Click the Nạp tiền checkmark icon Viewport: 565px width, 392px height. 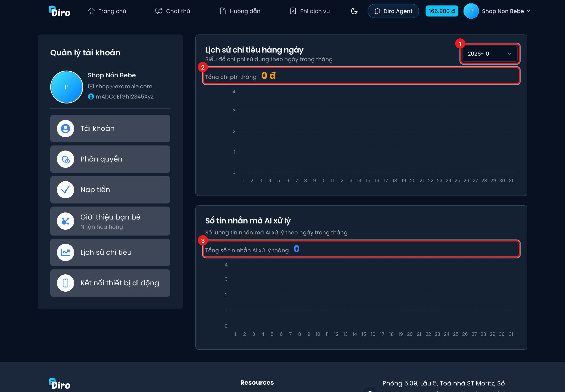click(65, 190)
